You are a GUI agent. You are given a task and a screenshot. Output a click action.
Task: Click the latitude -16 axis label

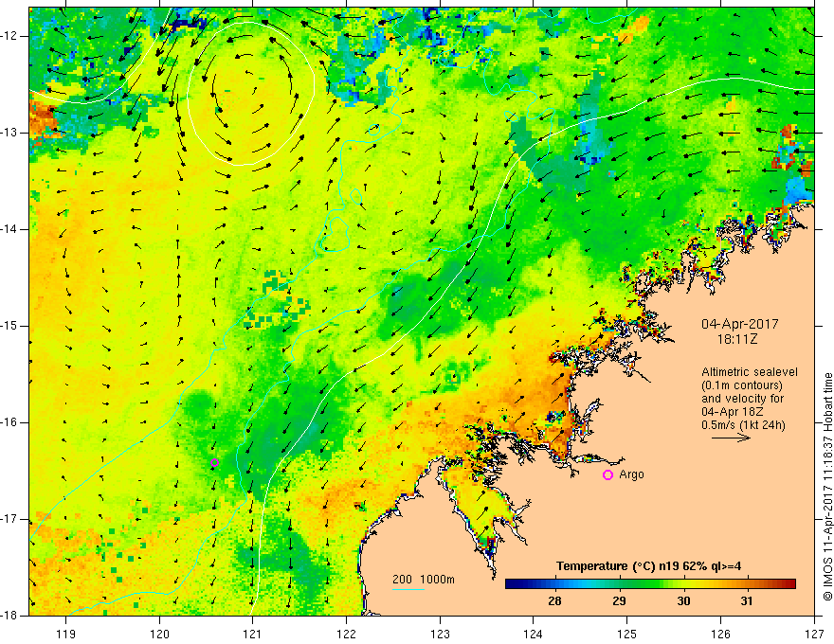(x=9, y=422)
